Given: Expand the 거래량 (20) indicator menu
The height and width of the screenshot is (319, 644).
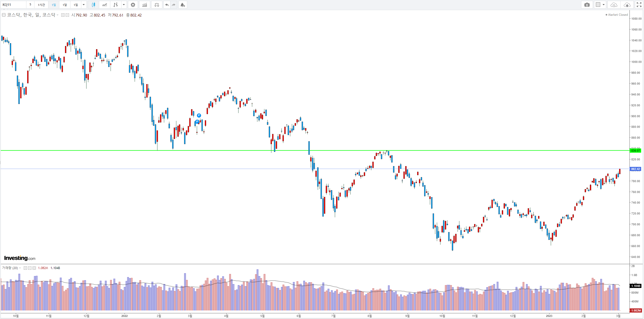Looking at the screenshot, I should tap(20, 268).
